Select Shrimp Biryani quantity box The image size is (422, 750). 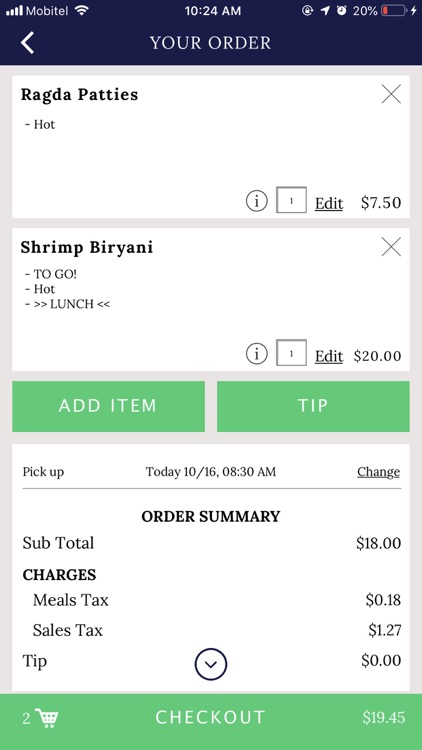291,353
